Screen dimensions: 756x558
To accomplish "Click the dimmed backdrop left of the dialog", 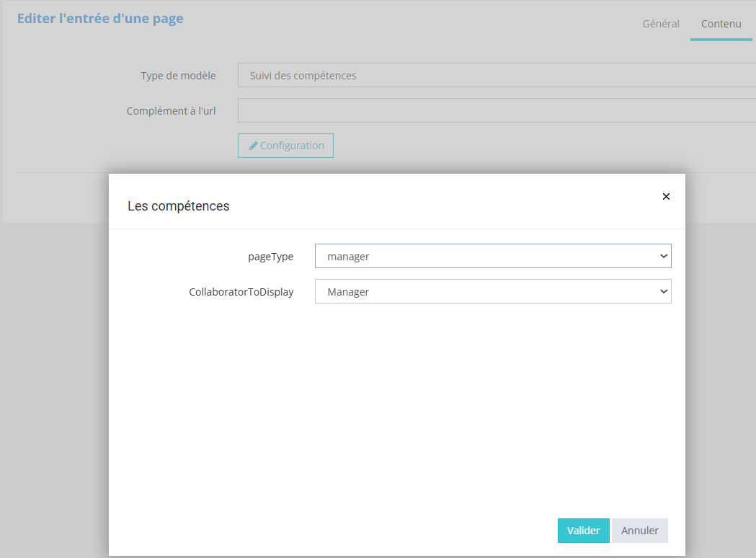I will click(x=54, y=375).
